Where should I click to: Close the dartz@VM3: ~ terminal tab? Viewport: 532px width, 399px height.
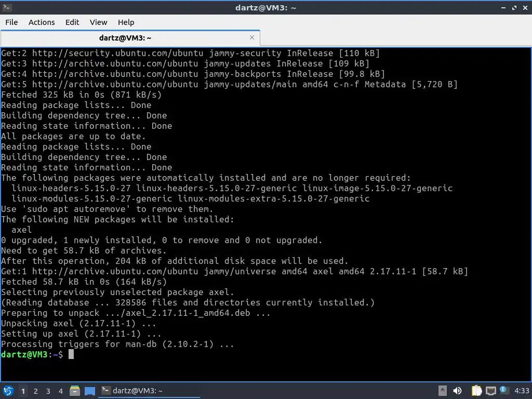pos(252,37)
